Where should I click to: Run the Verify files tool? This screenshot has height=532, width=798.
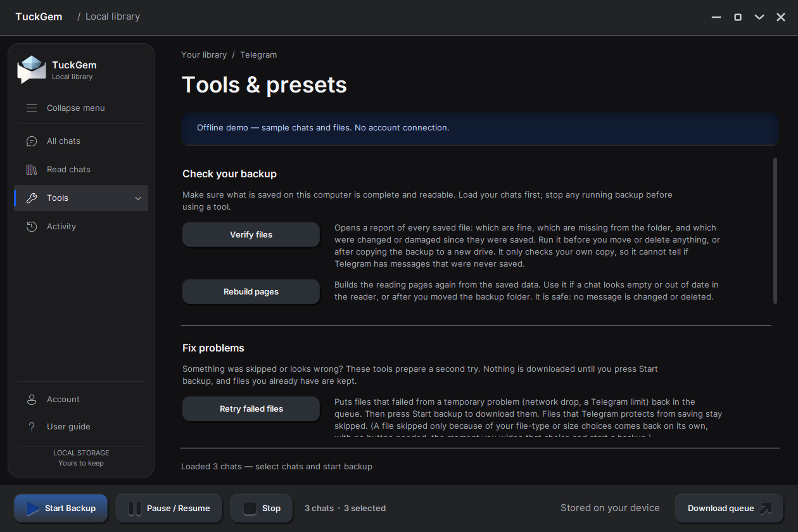[x=251, y=234]
